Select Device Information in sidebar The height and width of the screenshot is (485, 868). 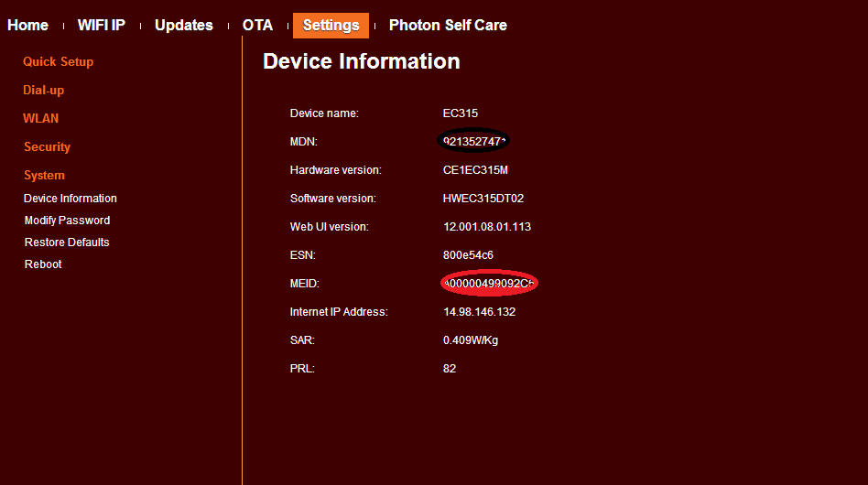[71, 198]
